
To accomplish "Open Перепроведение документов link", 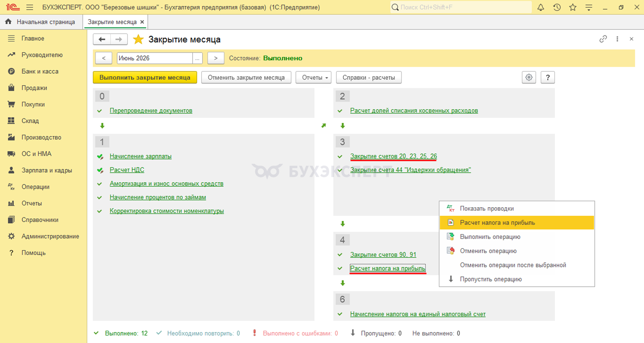I will [151, 111].
